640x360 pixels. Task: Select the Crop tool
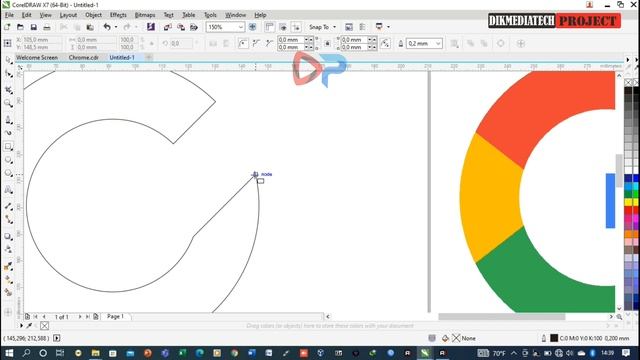point(8,89)
